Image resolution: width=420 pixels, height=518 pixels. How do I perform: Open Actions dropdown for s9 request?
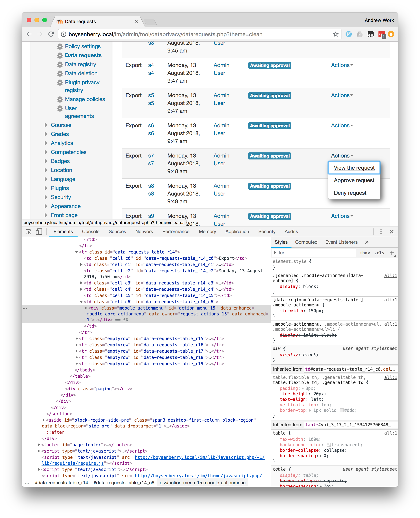342,216
